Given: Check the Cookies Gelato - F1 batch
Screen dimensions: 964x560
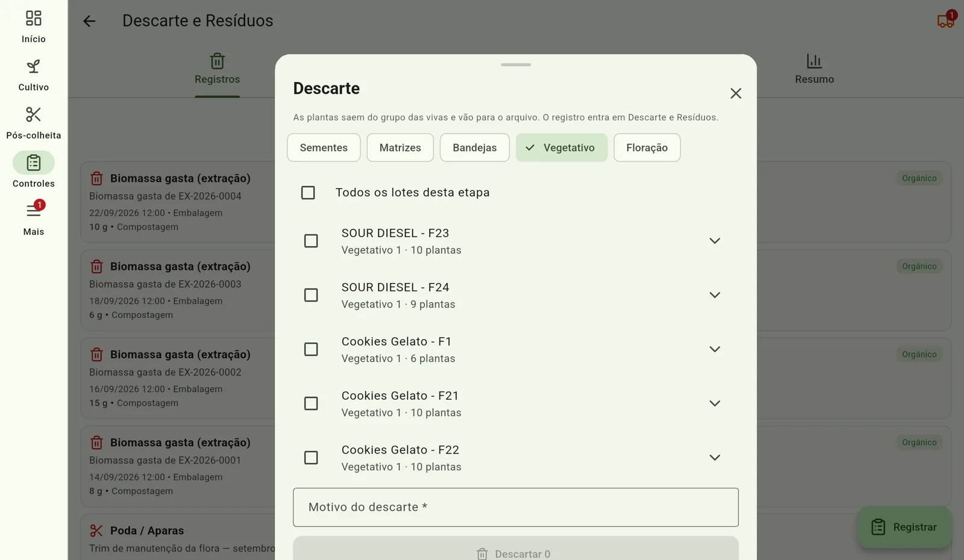Looking at the screenshot, I should pyautogui.click(x=311, y=349).
